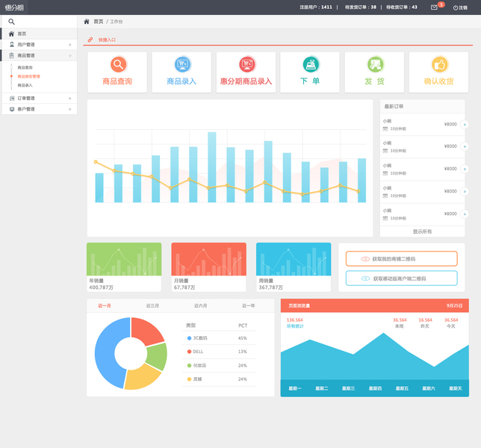Click the 星期天 label on traffic chart

(456, 388)
